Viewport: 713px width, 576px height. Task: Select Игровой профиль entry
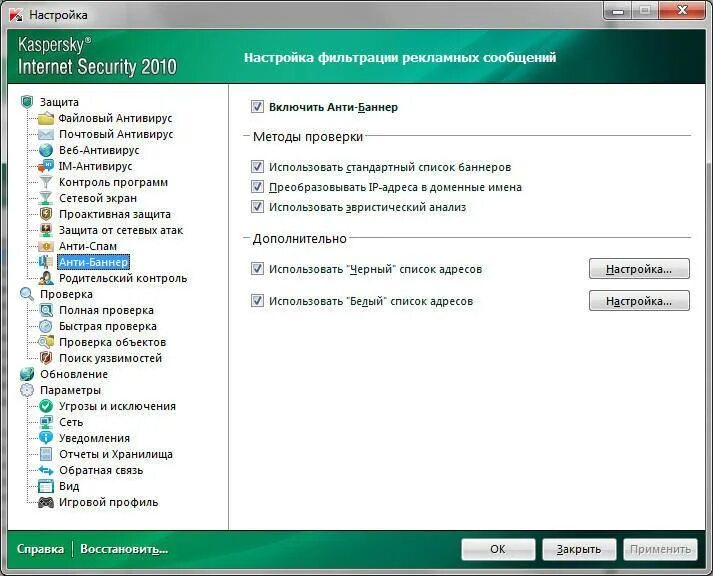point(109,502)
